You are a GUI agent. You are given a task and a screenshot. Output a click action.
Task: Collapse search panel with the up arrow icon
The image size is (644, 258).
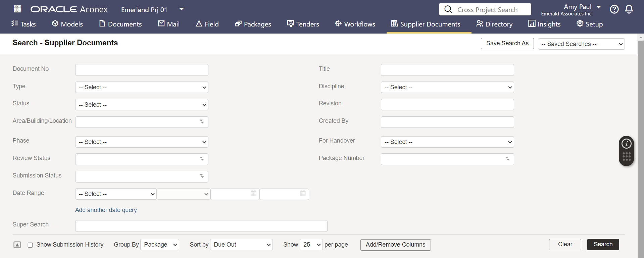pos(17,245)
